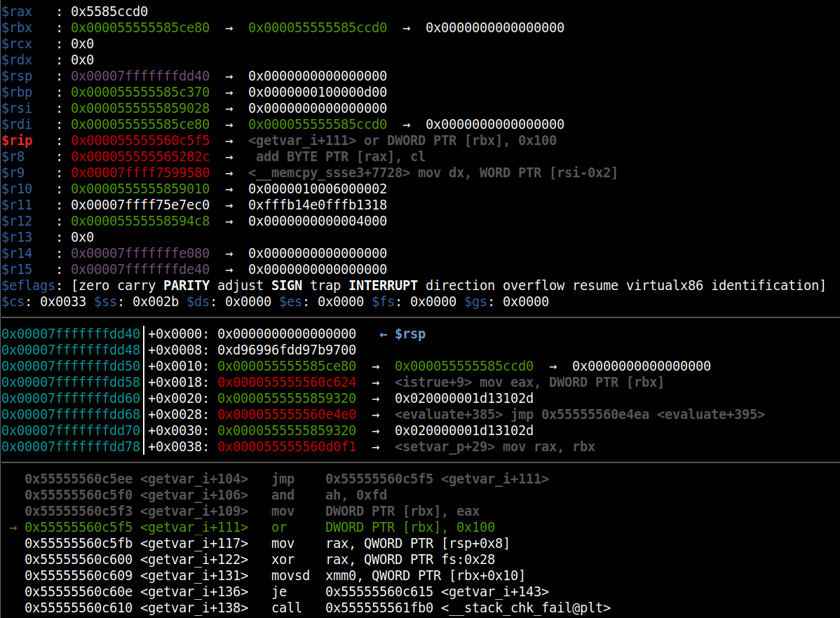Viewport: 840px width, 618px height.
Task: Click the $ss value 0x002b
Action: (x=156, y=301)
